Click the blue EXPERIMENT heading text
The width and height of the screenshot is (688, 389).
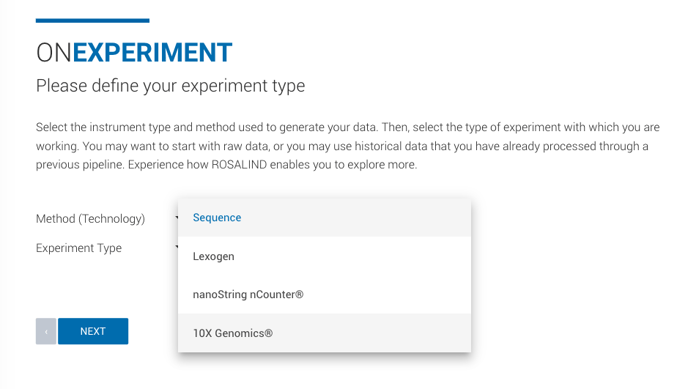coord(152,53)
